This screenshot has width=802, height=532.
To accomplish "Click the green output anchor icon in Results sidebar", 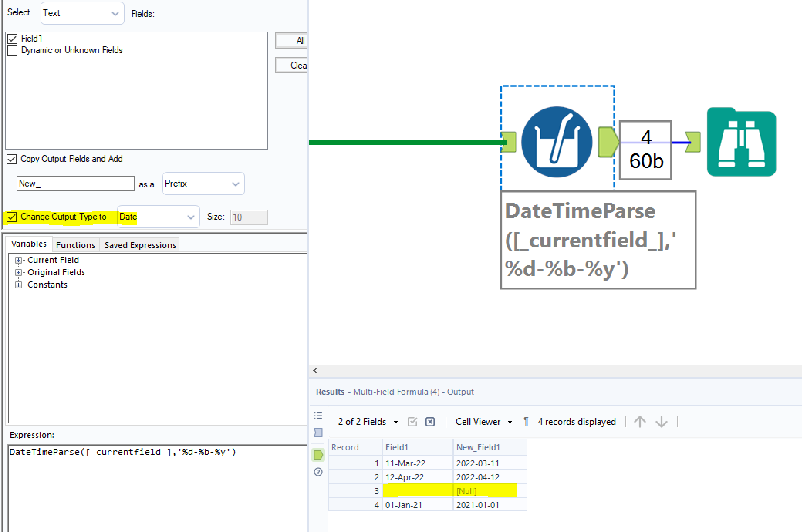I will (x=317, y=455).
